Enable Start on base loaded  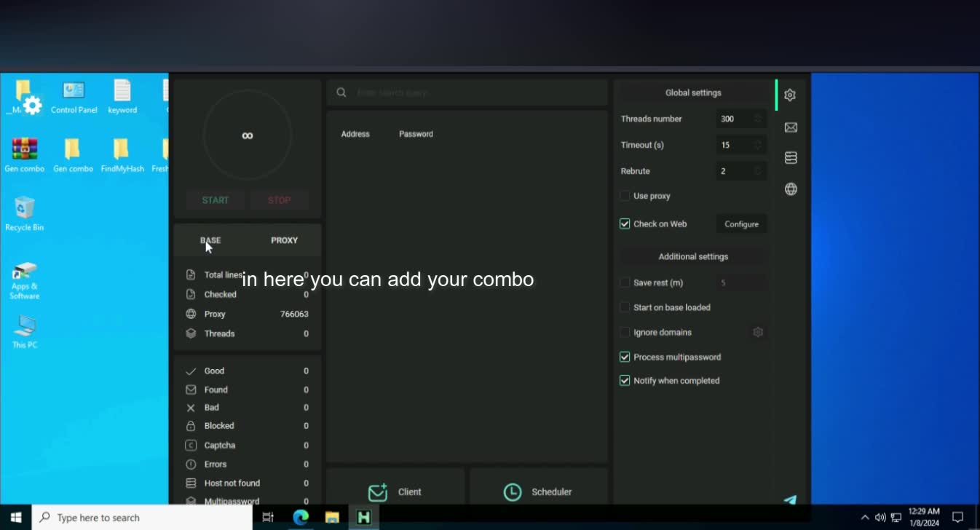pyautogui.click(x=625, y=307)
